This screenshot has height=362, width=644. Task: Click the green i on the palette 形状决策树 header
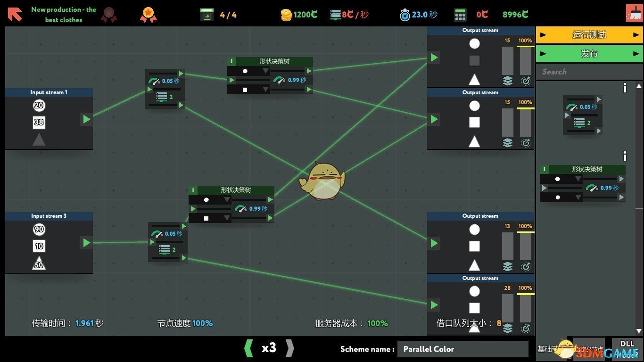pyautogui.click(x=544, y=169)
